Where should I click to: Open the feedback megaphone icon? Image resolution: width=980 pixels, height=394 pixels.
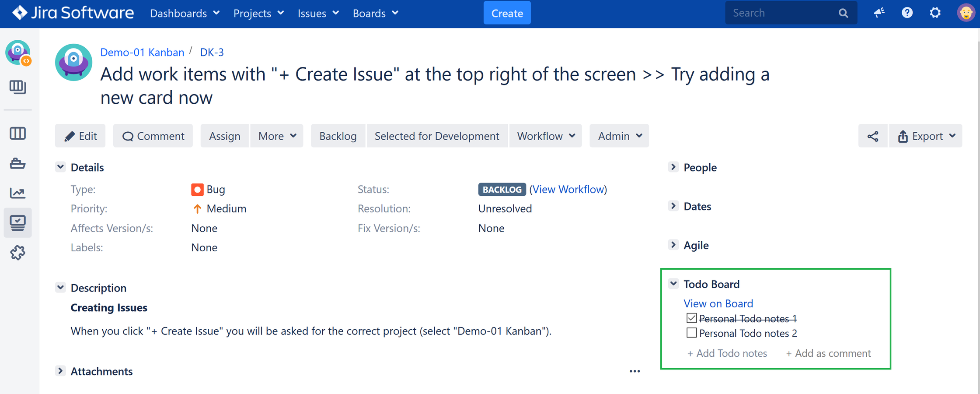click(879, 13)
